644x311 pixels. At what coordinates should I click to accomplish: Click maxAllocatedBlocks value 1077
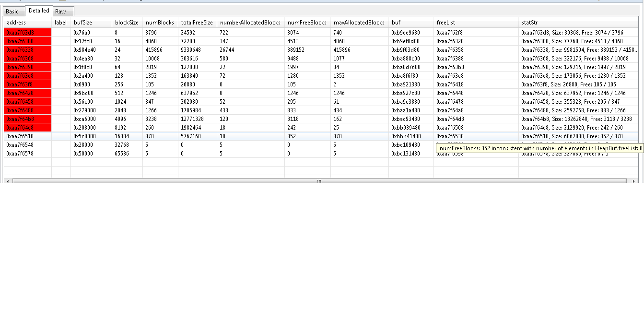pos(339,59)
